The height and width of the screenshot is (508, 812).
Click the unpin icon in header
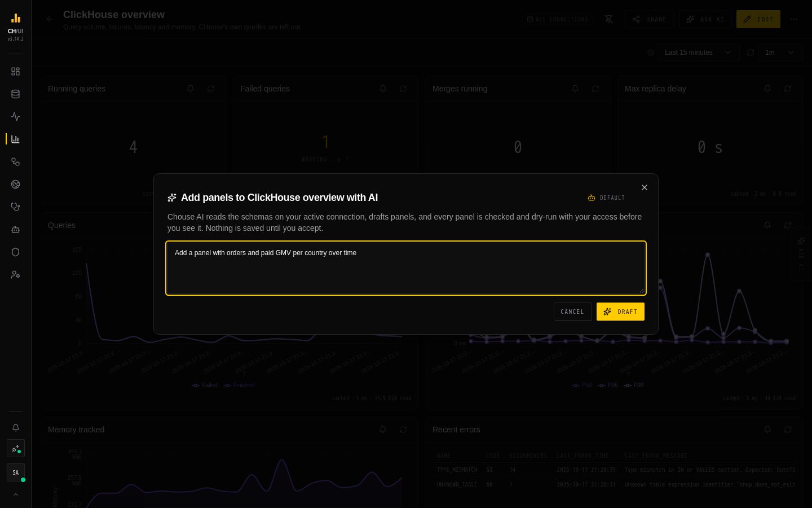[x=609, y=19]
